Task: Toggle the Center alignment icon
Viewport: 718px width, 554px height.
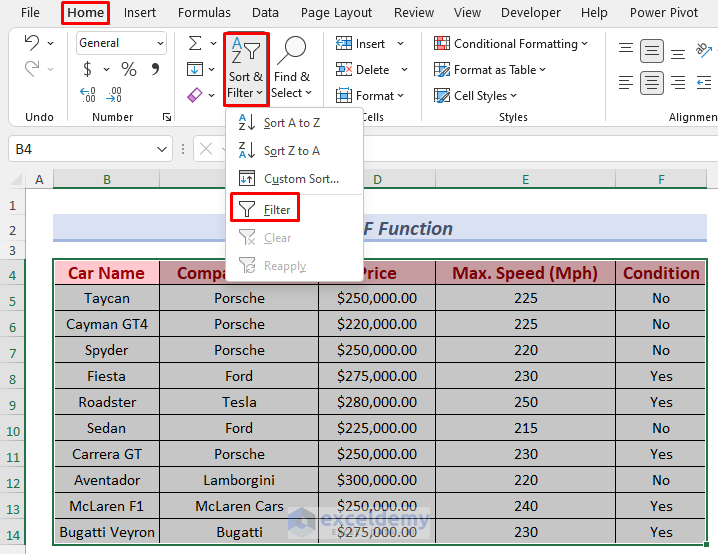Action: coord(652,83)
